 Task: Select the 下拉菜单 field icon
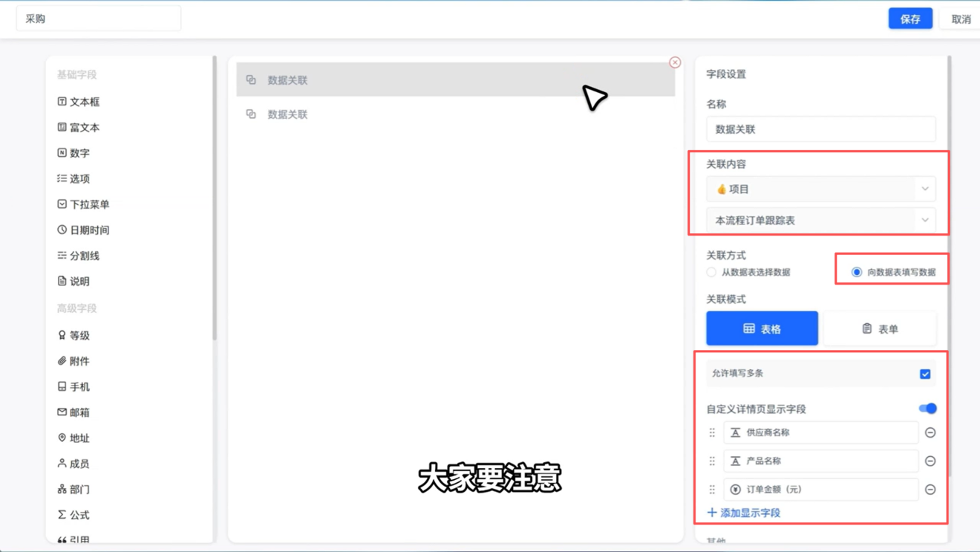click(62, 204)
